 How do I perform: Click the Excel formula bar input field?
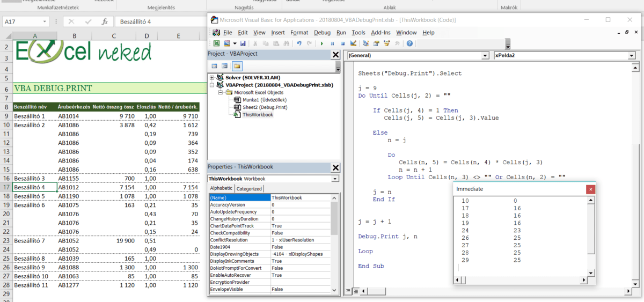(x=161, y=22)
